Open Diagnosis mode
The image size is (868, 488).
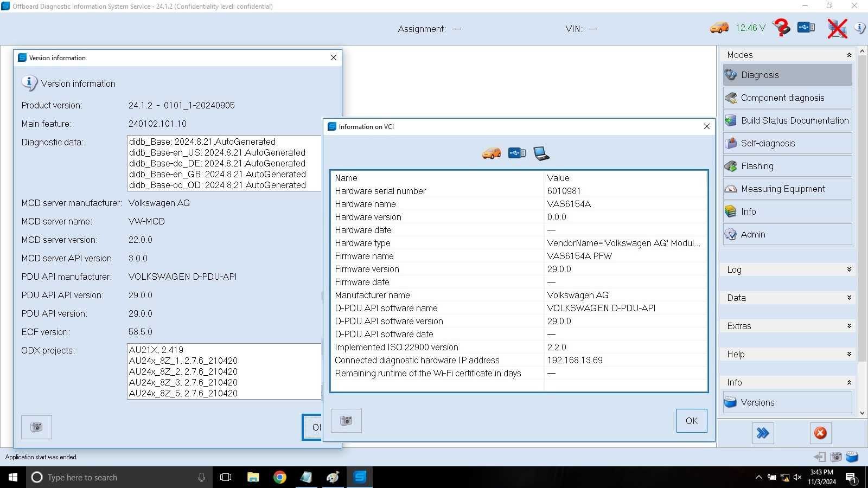click(787, 75)
